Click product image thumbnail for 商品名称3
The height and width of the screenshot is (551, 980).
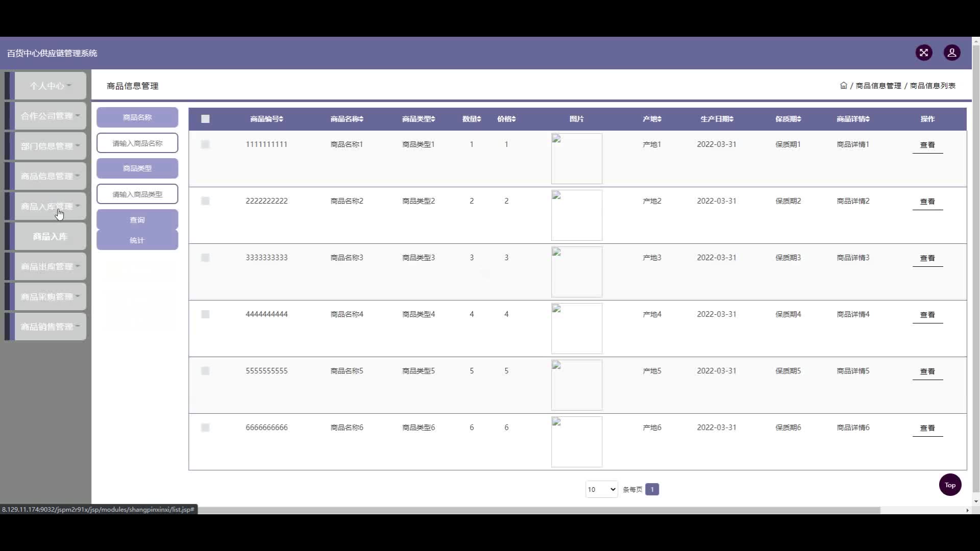click(577, 272)
